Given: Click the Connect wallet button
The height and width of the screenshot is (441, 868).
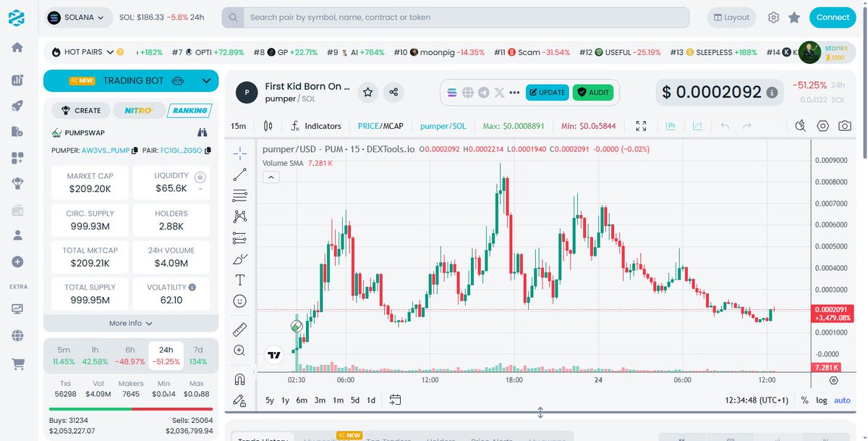Looking at the screenshot, I should click(833, 17).
